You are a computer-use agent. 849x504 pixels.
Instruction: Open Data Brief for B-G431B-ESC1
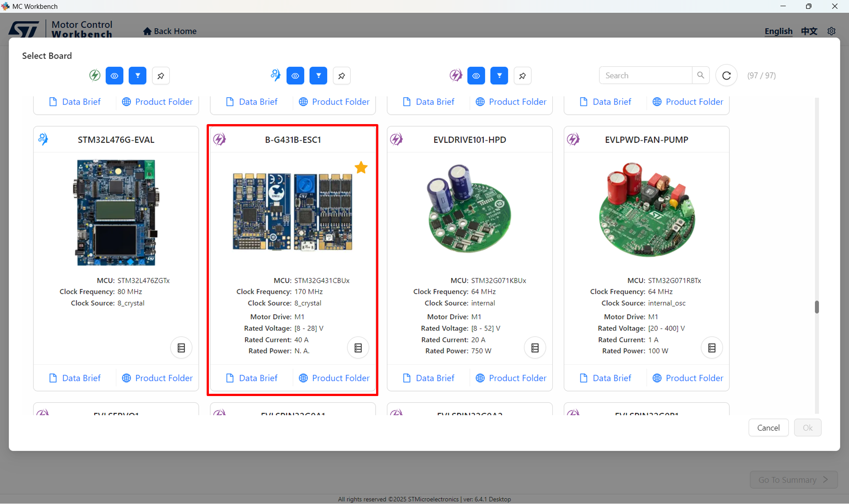pyautogui.click(x=251, y=378)
